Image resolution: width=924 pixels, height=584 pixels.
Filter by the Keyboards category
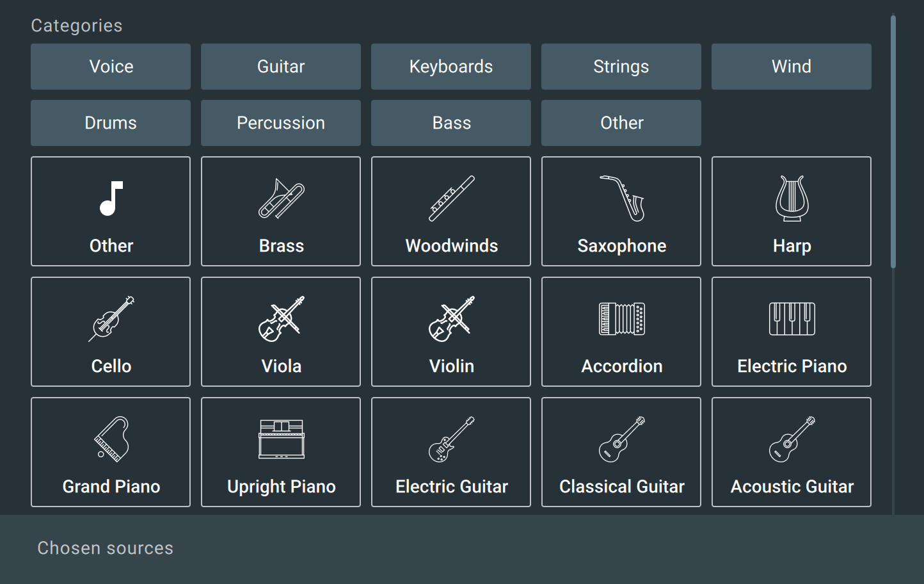[x=451, y=67]
